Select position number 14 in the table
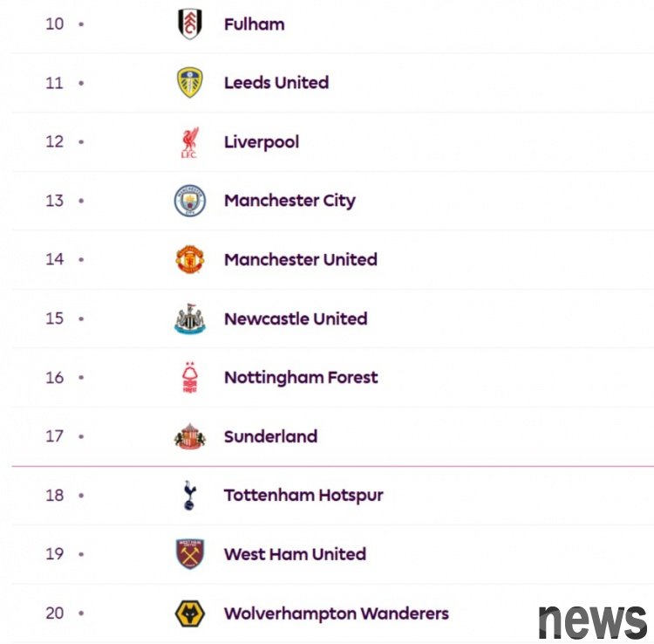This screenshot has height=644, width=654. coord(55,259)
